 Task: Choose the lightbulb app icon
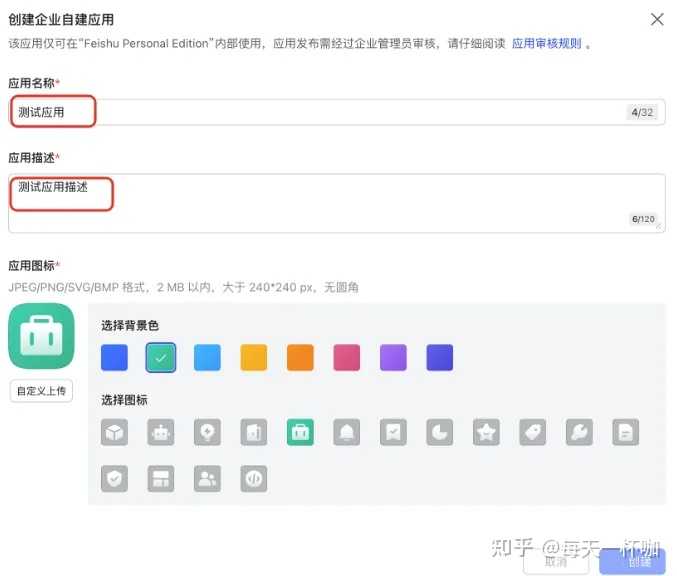click(x=207, y=432)
